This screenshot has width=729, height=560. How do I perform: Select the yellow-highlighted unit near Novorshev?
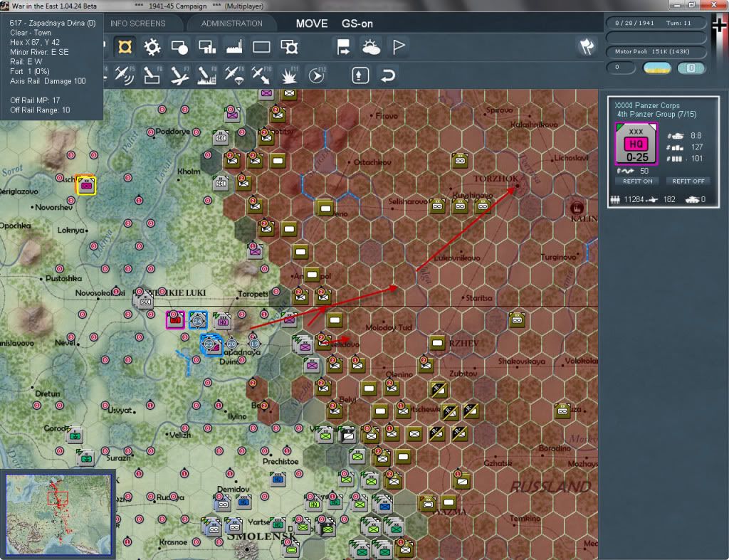point(86,185)
